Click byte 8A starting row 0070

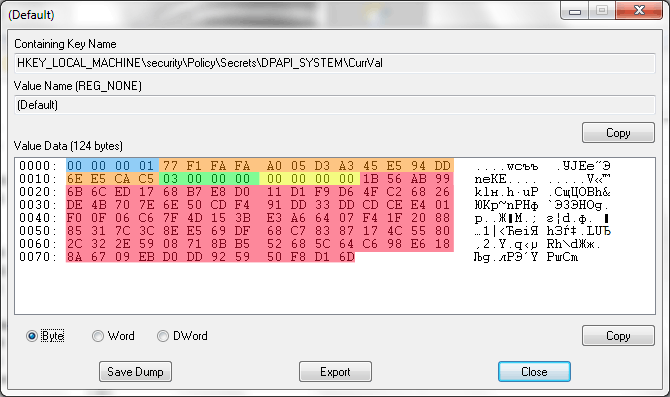coord(74,257)
